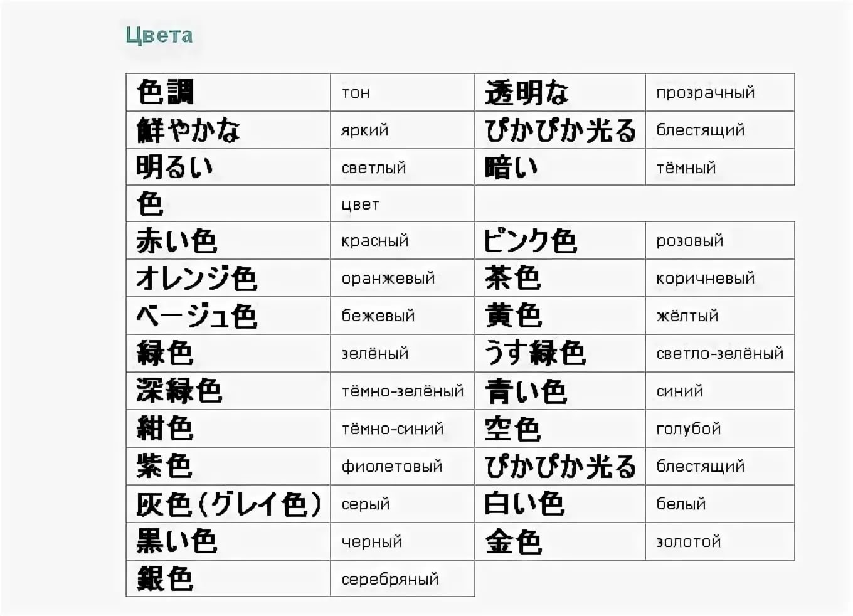Select the word зелёный
The image size is (853, 616).
(375, 353)
